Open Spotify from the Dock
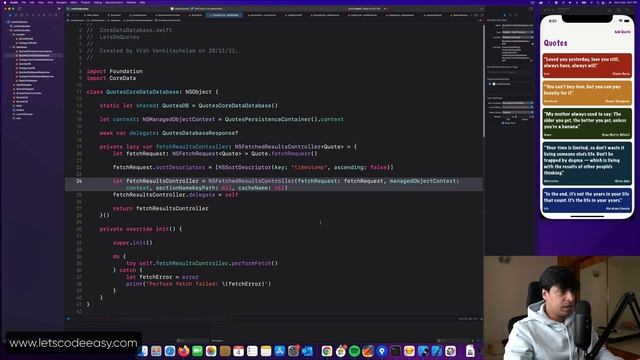640x360 pixels. (354, 351)
